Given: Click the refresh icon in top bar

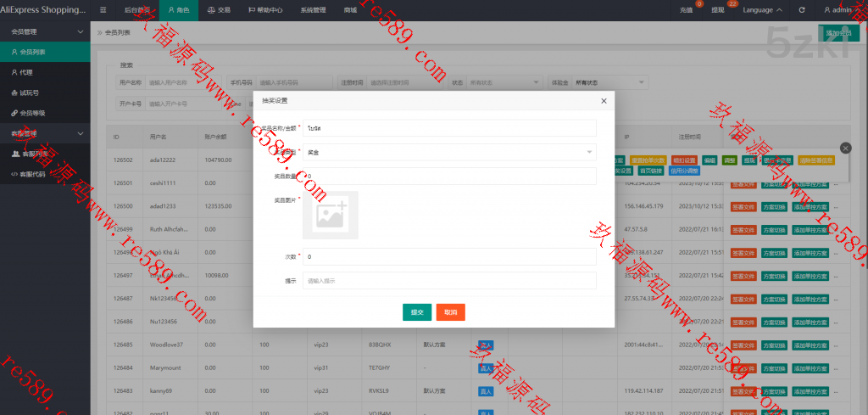Looking at the screenshot, I should (802, 10).
